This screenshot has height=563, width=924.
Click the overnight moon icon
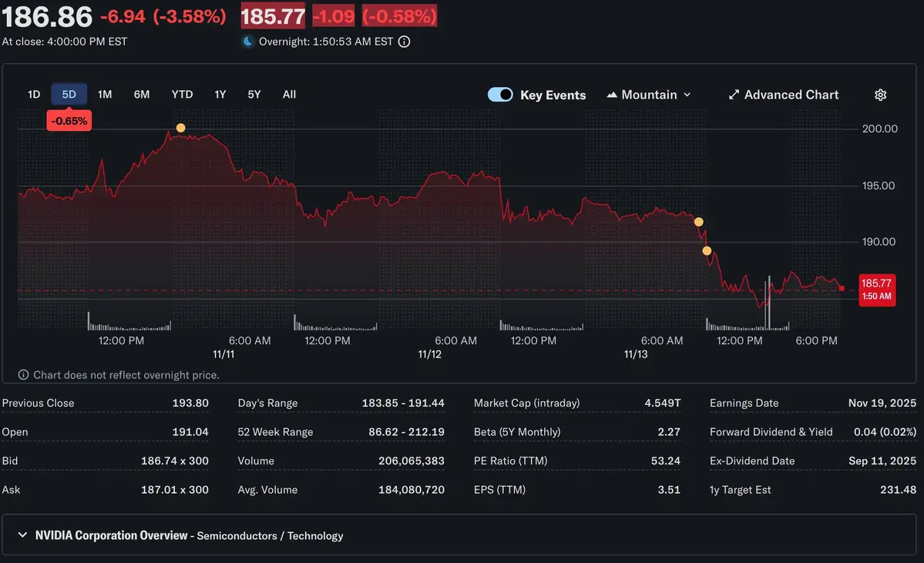point(247,42)
